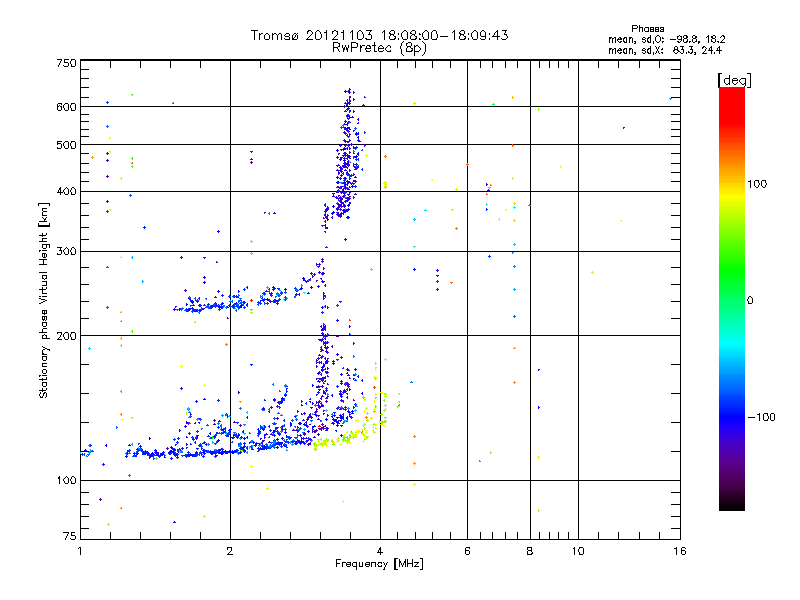Click y-axis tick label '600'
This screenshot has height=600, width=800.
click(66, 107)
